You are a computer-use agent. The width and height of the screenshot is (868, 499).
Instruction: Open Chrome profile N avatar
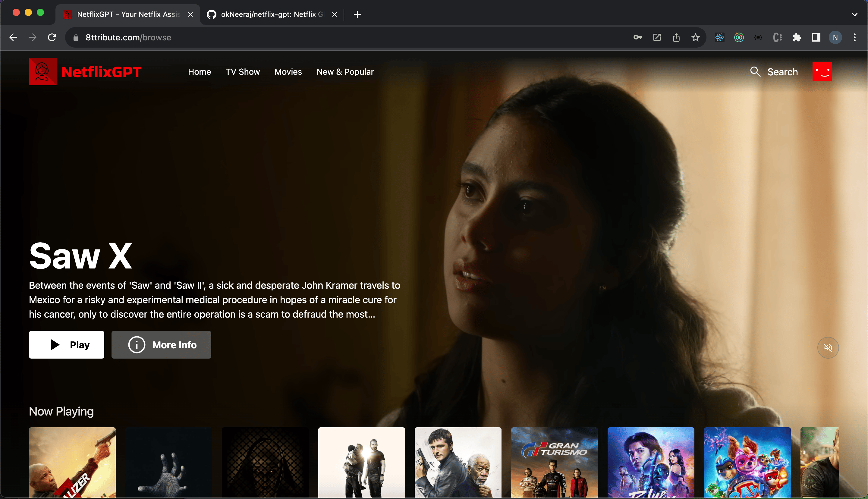pos(835,37)
